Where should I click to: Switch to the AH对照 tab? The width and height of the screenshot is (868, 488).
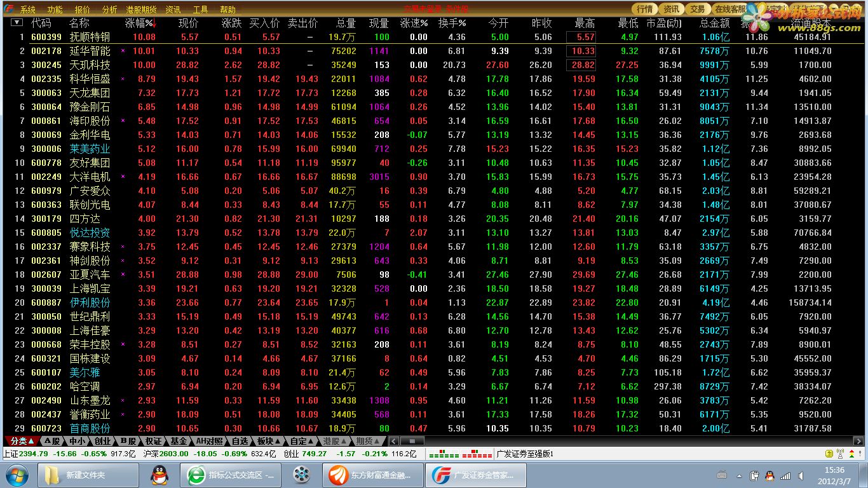209,441
